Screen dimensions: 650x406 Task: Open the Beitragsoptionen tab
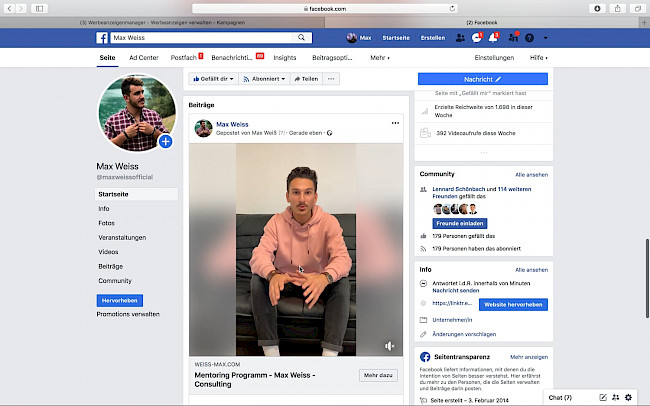point(332,58)
